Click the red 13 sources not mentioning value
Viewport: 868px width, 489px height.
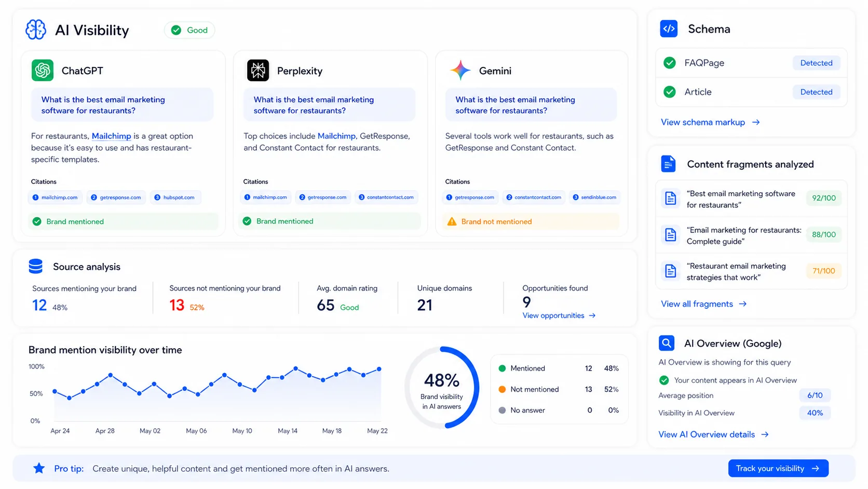tap(177, 305)
